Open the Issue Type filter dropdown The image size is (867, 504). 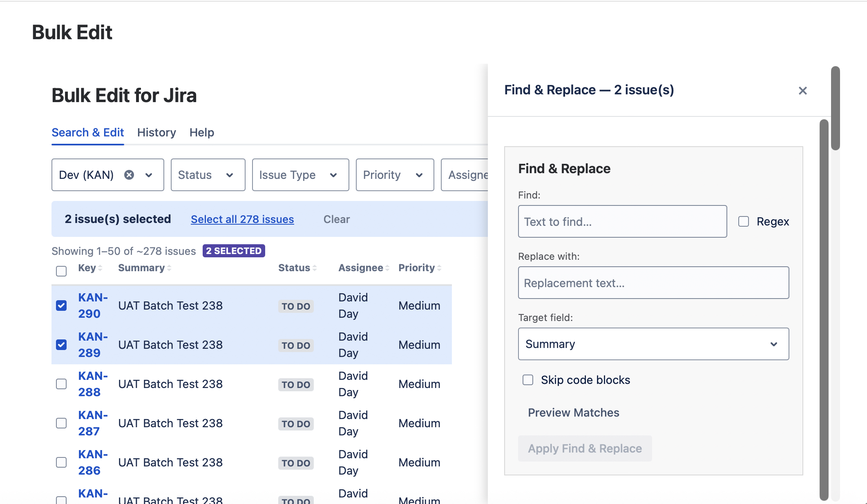[301, 175]
